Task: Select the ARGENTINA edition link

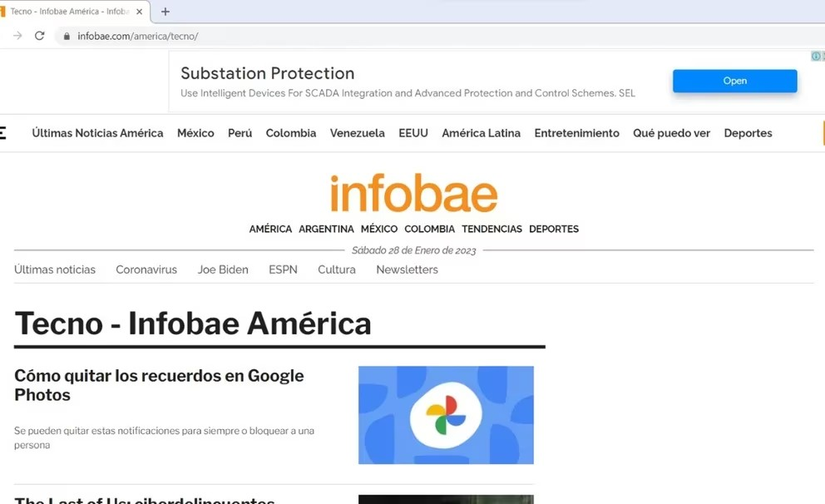Action: point(326,229)
